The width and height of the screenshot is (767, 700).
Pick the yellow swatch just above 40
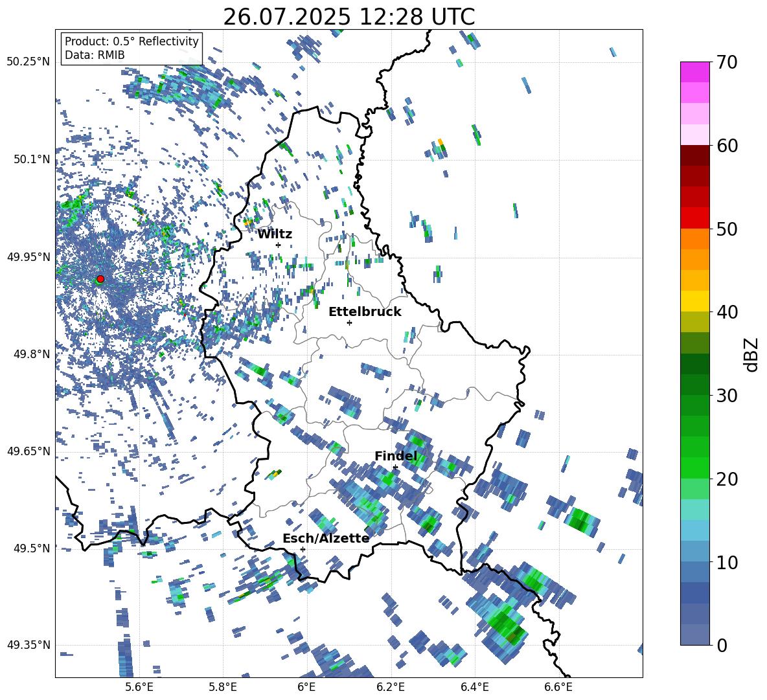[x=694, y=301]
